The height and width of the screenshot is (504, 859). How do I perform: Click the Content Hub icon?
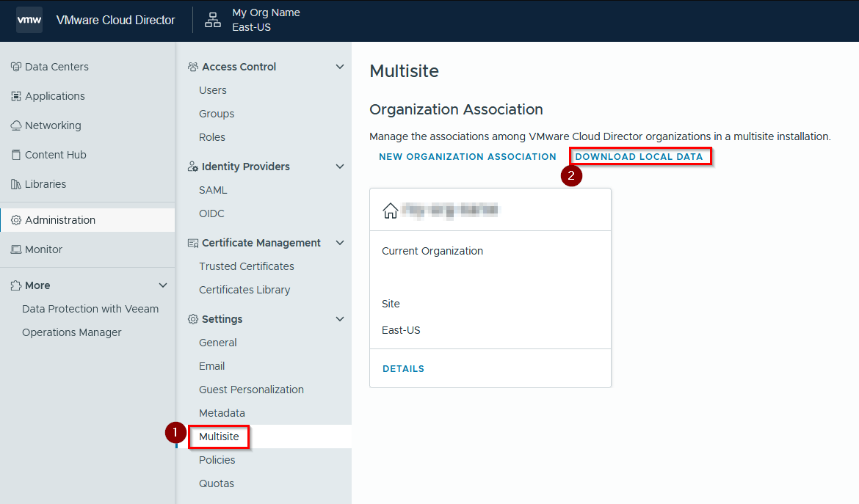click(x=16, y=155)
